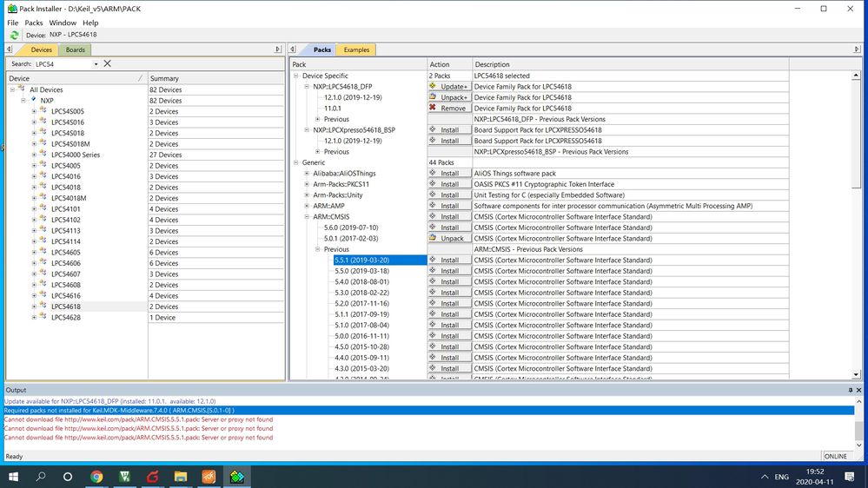Click the Action column header
868x488 pixels.
[x=449, y=64]
